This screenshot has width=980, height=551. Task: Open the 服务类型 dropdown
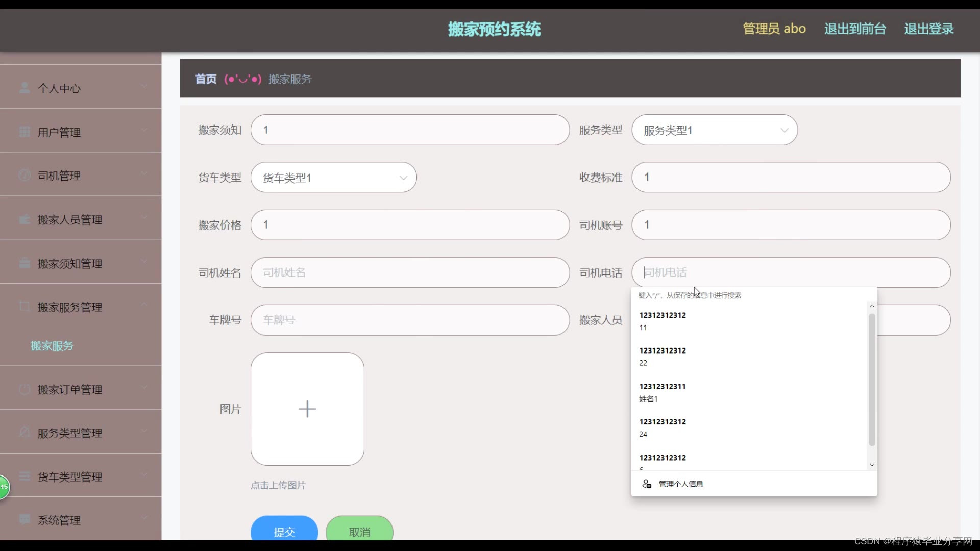tap(714, 130)
